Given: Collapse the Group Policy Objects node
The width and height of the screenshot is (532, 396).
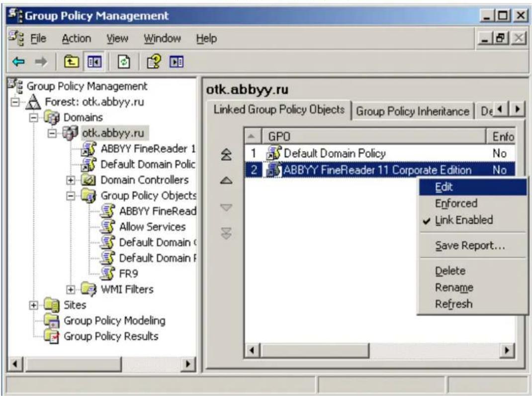Looking at the screenshot, I should [x=70, y=196].
